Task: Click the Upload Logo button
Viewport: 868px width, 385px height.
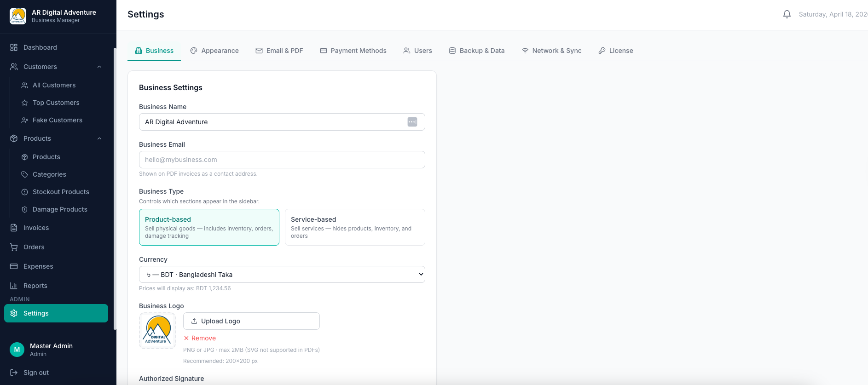Action: click(x=251, y=321)
